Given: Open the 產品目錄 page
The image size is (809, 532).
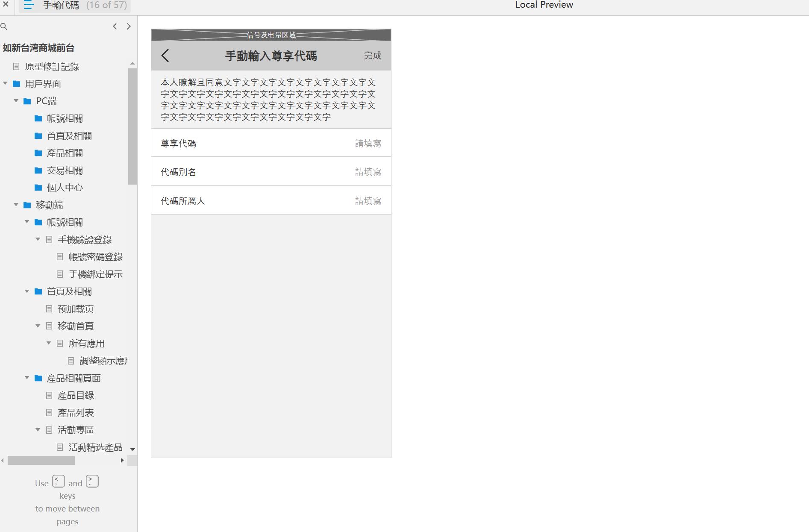Looking at the screenshot, I should coord(76,396).
